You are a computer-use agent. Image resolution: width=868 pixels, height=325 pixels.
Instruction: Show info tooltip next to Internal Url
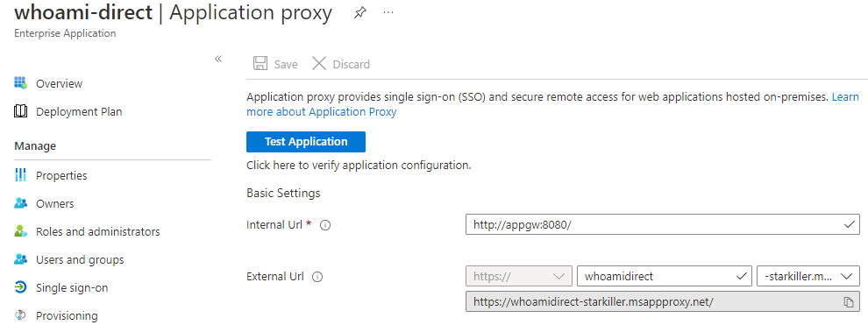pyautogui.click(x=326, y=225)
